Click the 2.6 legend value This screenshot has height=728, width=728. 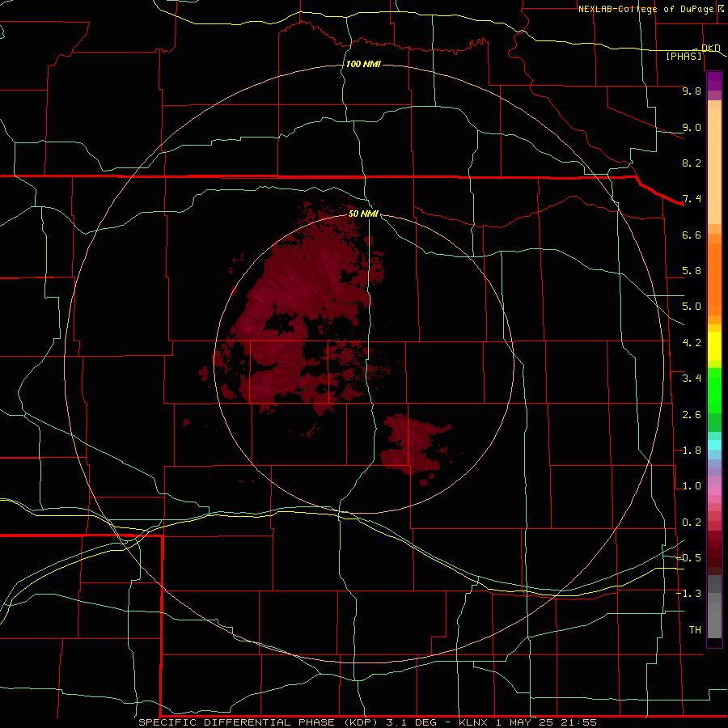692,415
